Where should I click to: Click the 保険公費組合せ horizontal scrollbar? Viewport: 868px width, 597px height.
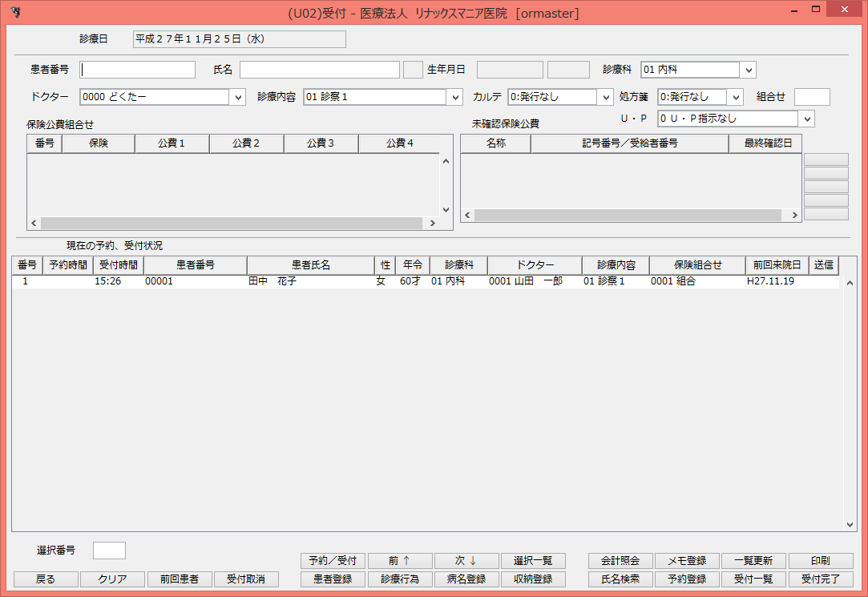(232, 222)
